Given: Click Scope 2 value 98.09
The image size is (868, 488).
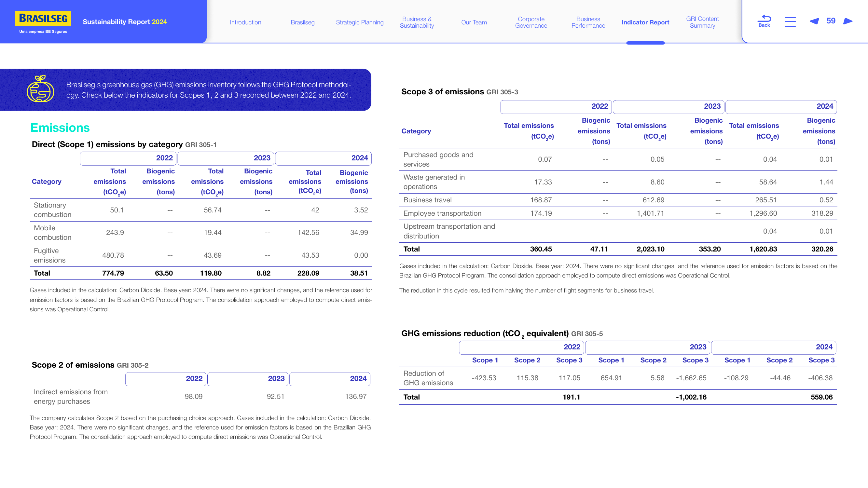Looking at the screenshot, I should click(193, 396).
